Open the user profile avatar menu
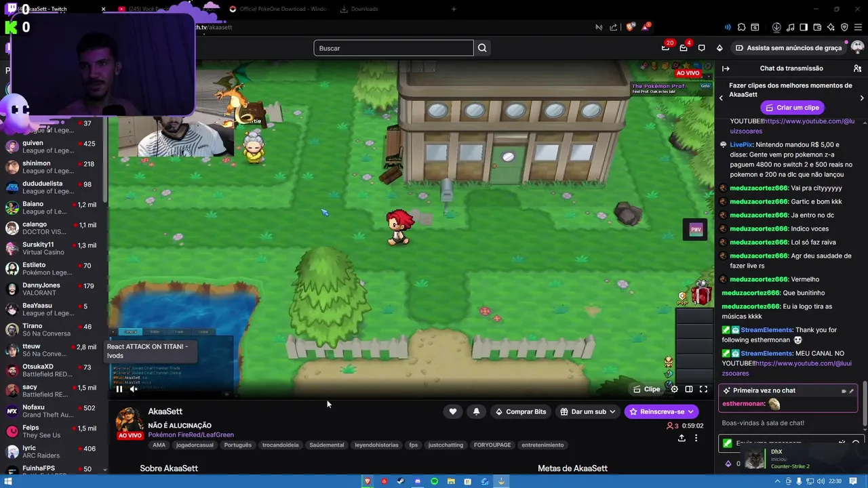 click(x=857, y=48)
